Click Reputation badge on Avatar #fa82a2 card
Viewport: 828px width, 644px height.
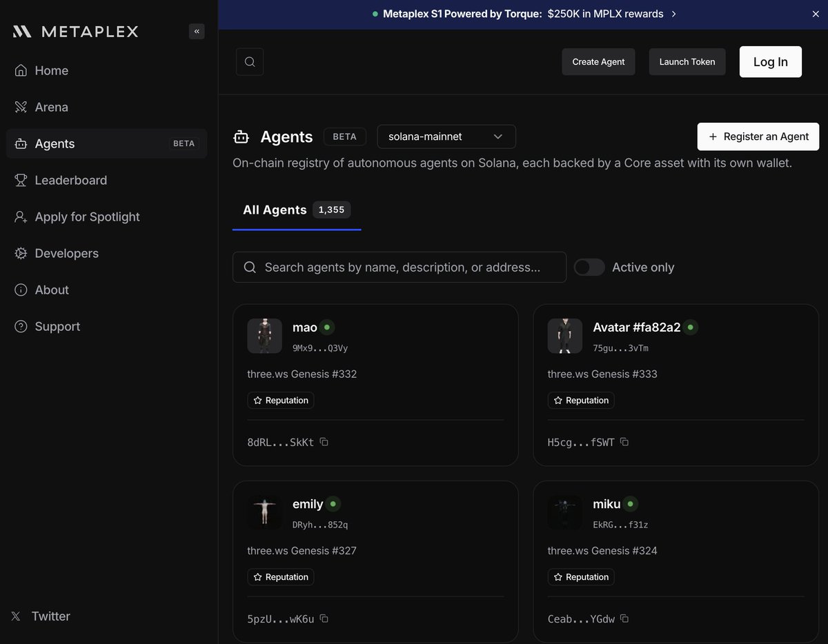click(581, 400)
